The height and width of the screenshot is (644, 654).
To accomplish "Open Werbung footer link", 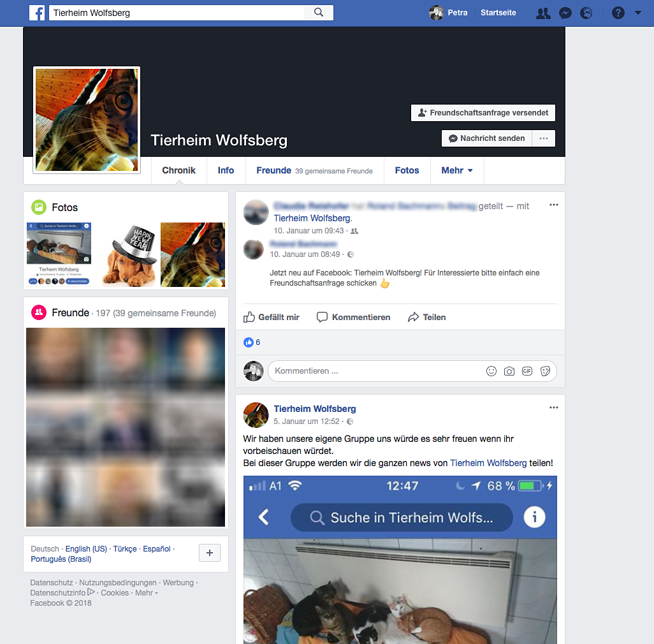I will (x=178, y=583).
